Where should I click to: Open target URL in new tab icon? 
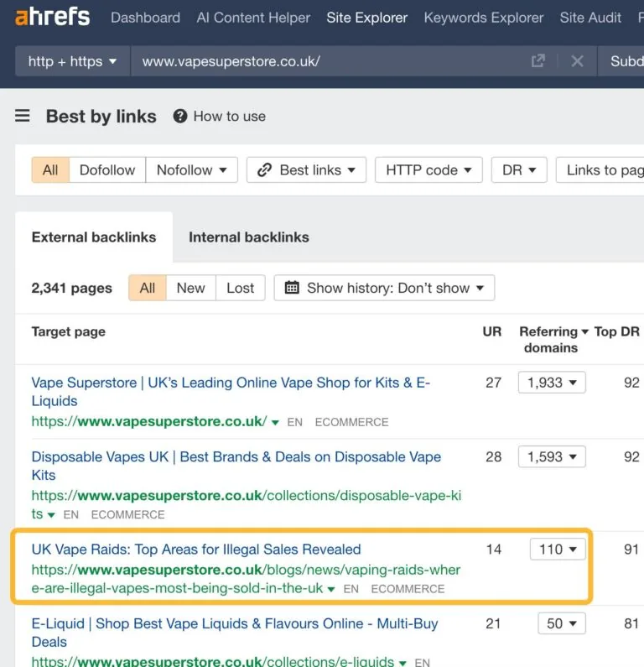click(x=538, y=61)
